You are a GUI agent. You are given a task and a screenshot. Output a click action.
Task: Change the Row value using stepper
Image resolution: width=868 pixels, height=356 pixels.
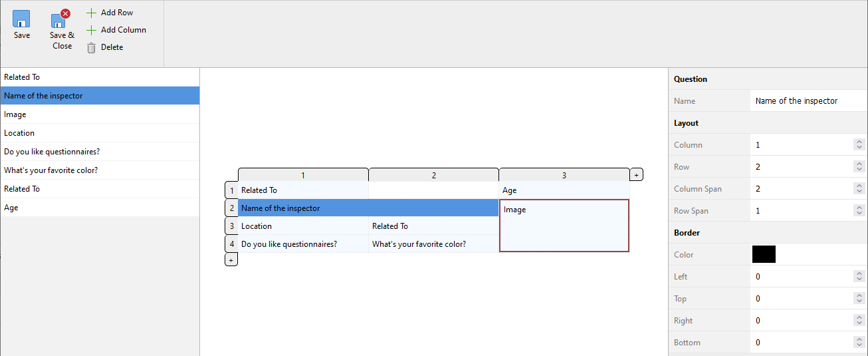pos(859,167)
